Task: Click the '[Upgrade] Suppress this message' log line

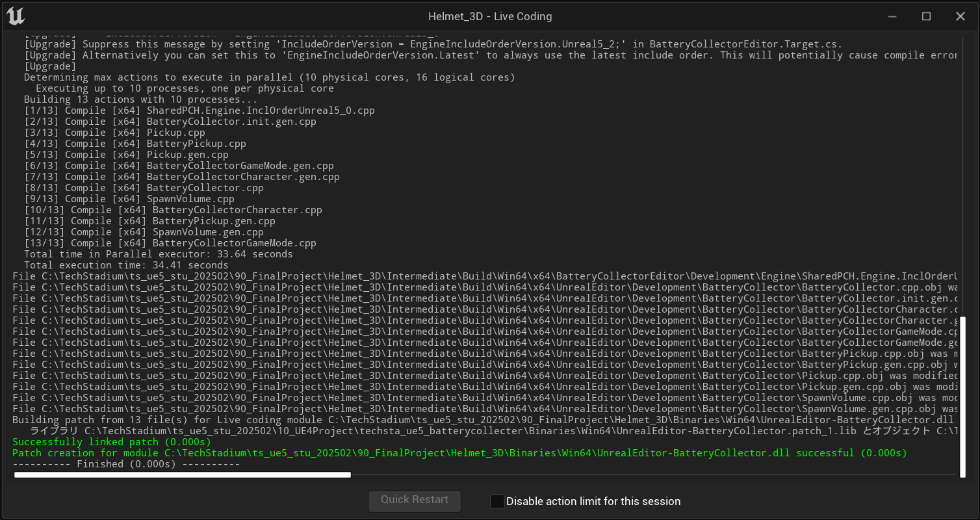Action: click(x=433, y=44)
